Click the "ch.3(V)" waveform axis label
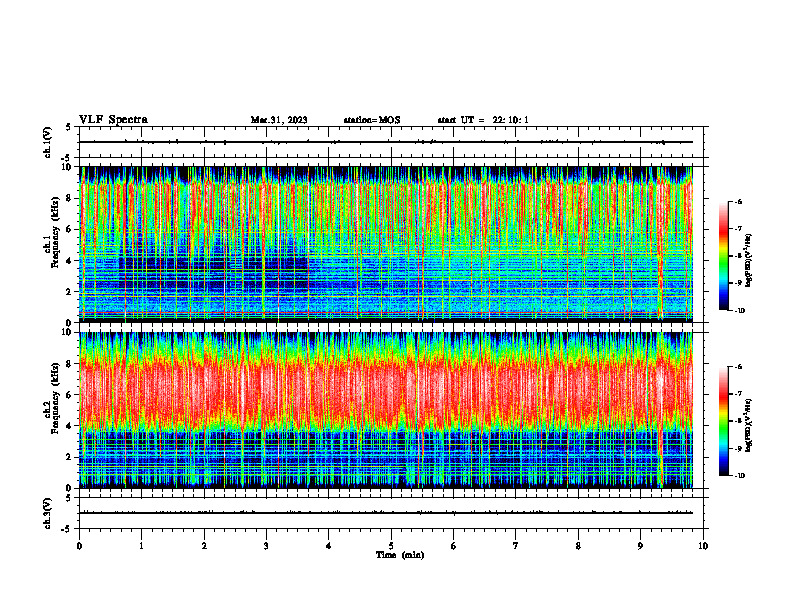 coord(47,513)
